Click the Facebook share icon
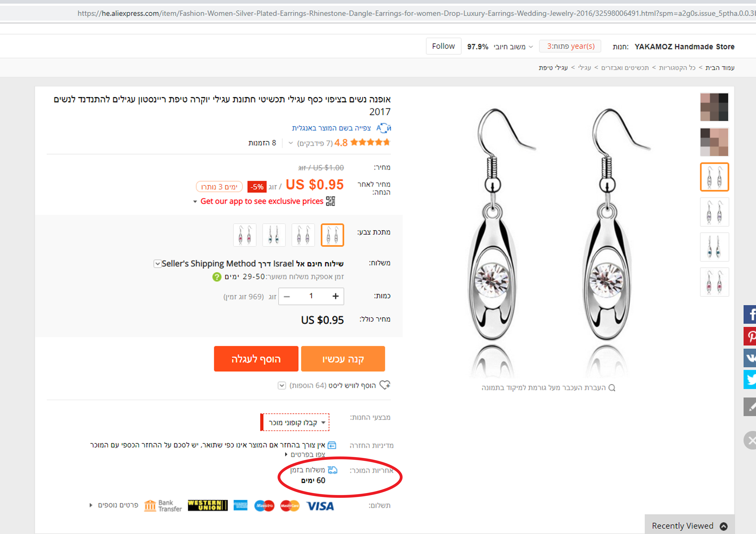The image size is (756, 534). point(750,315)
